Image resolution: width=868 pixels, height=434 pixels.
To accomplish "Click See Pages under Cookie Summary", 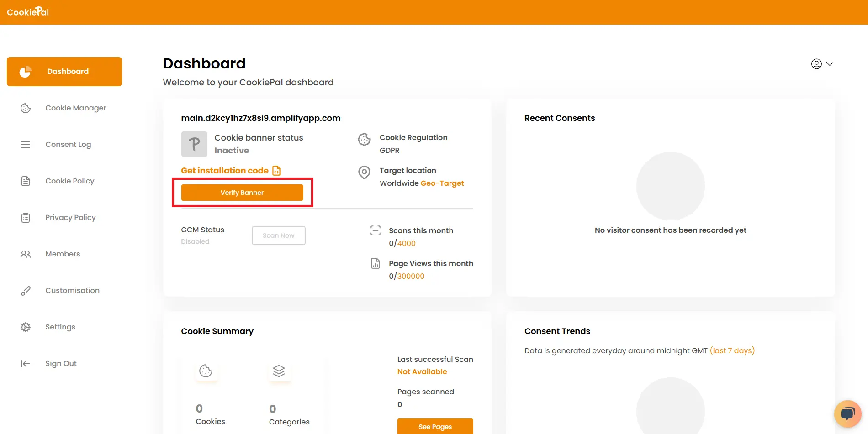I will pos(435,426).
